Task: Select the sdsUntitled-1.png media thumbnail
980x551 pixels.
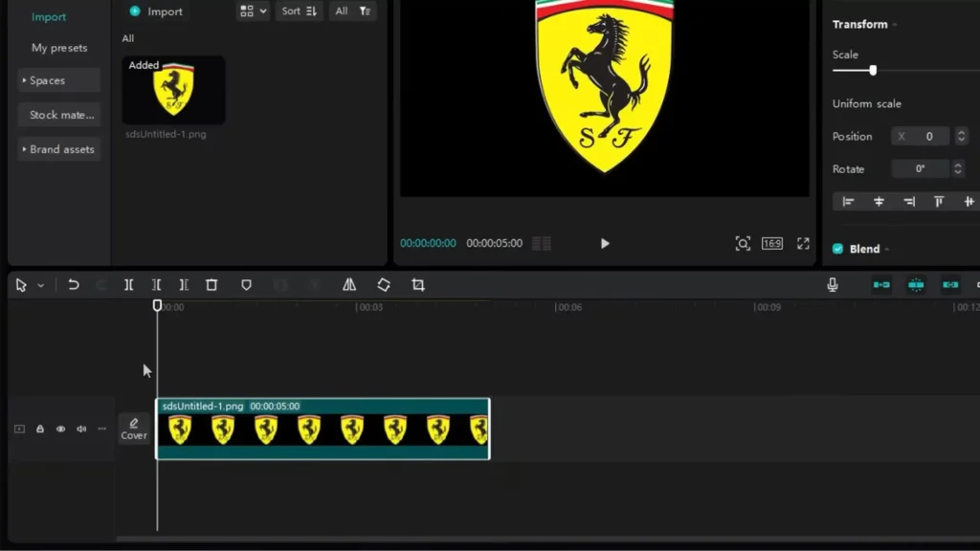Action: tap(174, 90)
